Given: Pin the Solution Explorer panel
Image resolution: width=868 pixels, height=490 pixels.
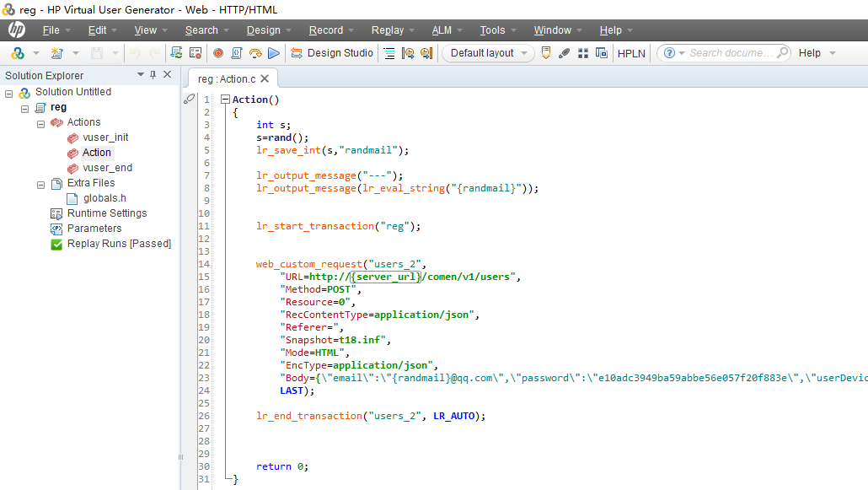Looking at the screenshot, I should pyautogui.click(x=153, y=75).
